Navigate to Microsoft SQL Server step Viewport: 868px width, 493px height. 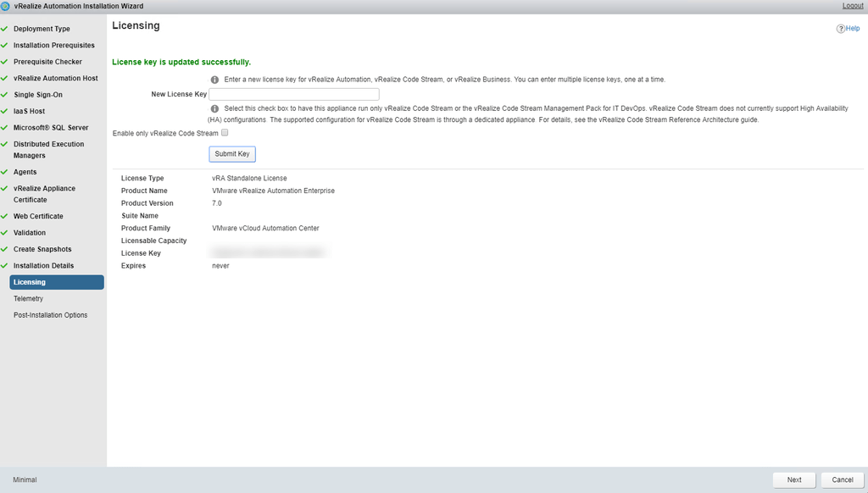pyautogui.click(x=51, y=128)
